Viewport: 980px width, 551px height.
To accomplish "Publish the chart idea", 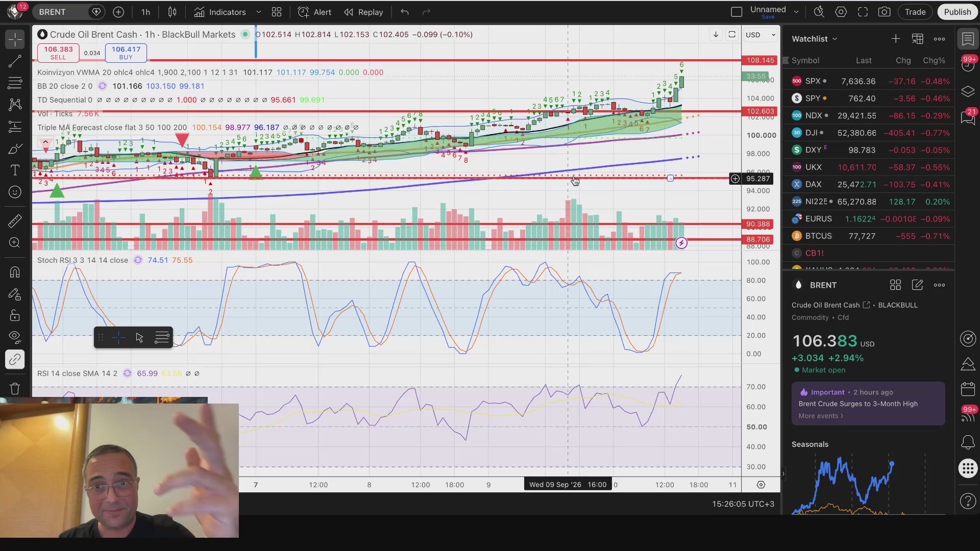I will (x=957, y=12).
